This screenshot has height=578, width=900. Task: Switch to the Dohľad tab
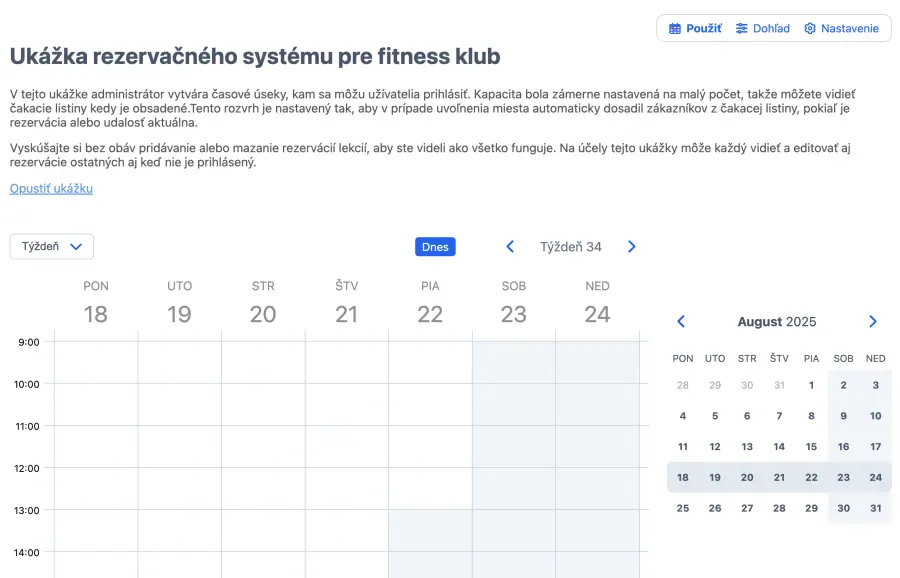762,29
